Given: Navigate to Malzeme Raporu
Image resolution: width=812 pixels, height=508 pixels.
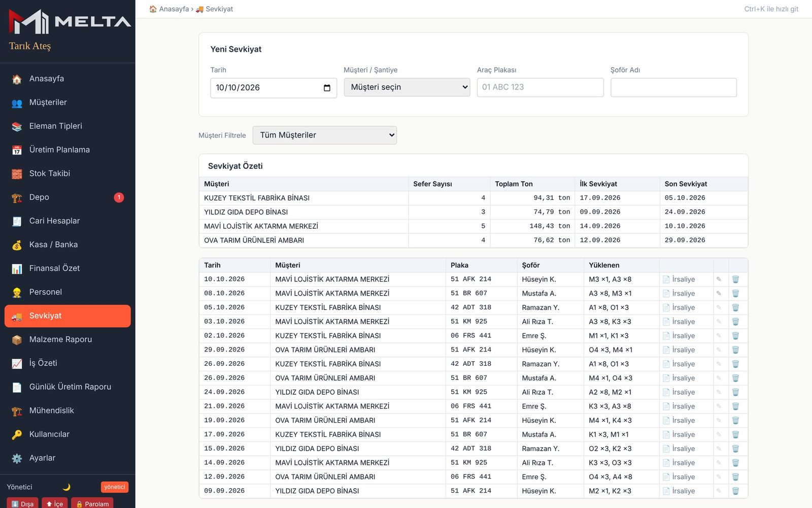Looking at the screenshot, I should tap(67, 339).
